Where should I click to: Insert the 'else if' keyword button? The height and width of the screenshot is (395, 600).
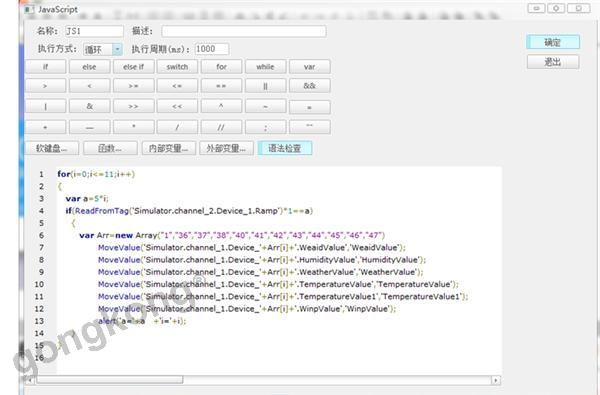[x=134, y=67]
